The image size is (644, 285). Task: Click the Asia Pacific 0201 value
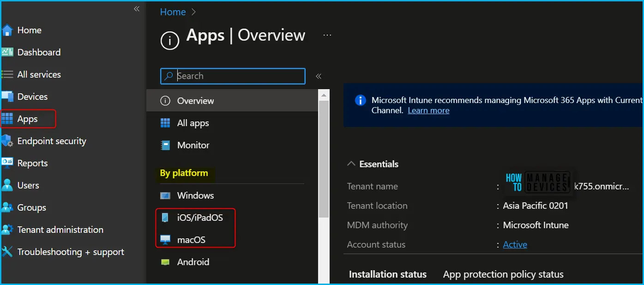(536, 206)
